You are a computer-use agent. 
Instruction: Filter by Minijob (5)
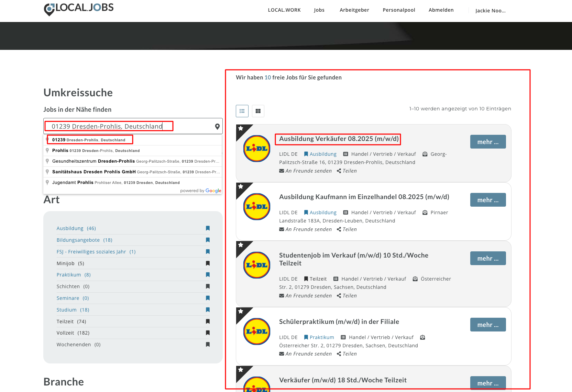70,263
